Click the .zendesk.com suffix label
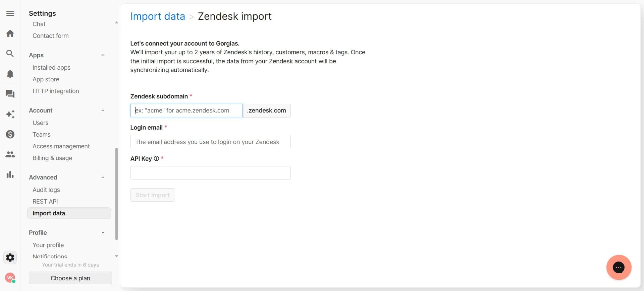 tap(267, 111)
